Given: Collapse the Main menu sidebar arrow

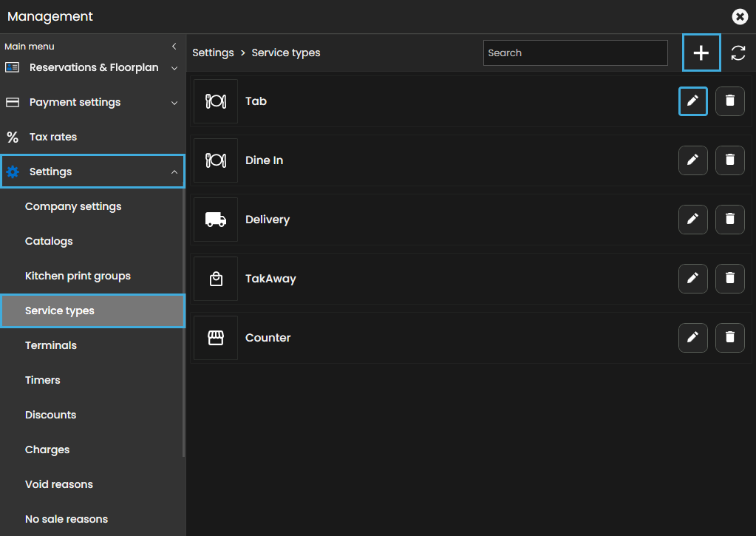Looking at the screenshot, I should (174, 47).
